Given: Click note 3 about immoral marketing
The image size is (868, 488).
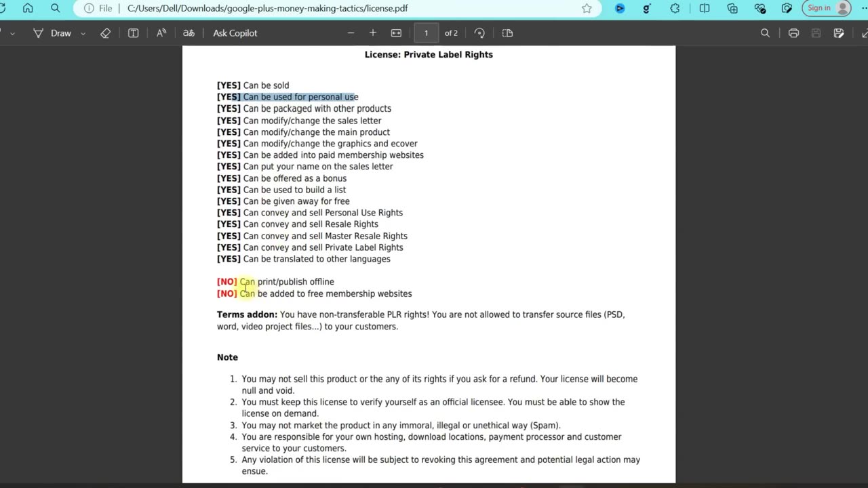Looking at the screenshot, I should click(x=401, y=426).
